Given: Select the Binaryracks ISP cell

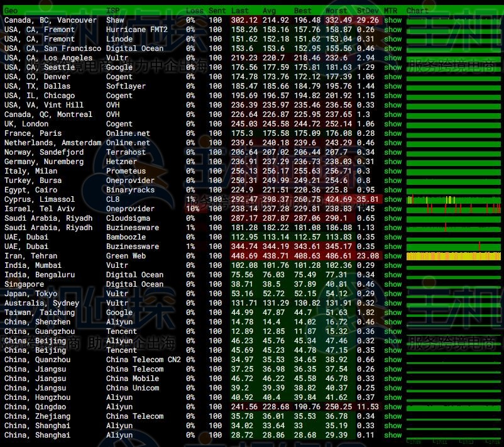Looking at the screenshot, I should [x=130, y=190].
